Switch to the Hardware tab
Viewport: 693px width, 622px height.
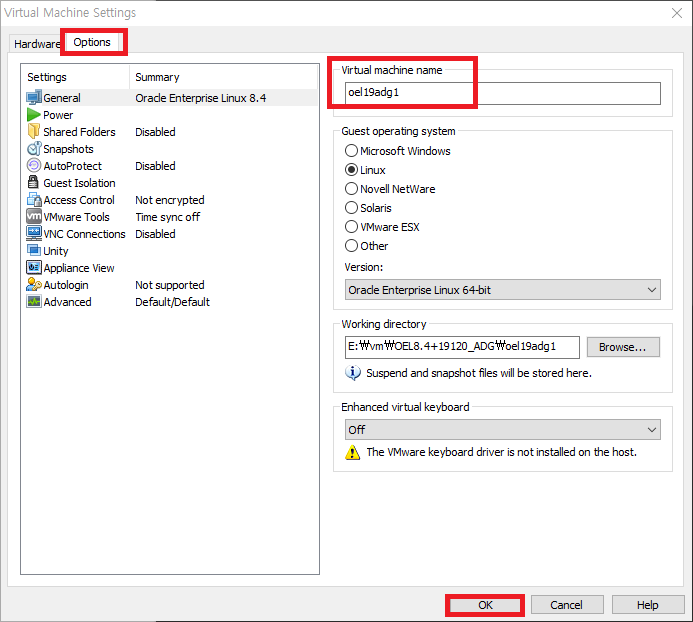(37, 44)
